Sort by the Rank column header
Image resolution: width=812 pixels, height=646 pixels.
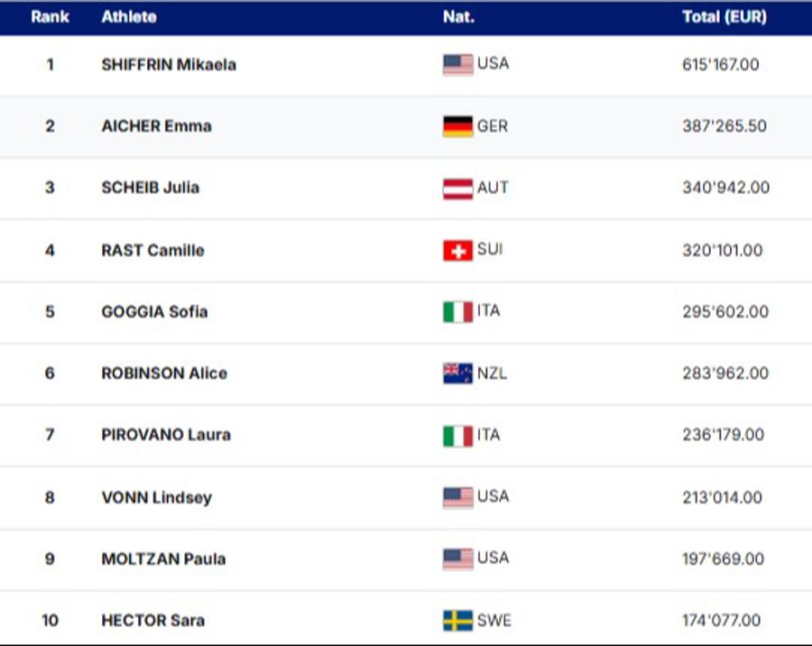pos(50,17)
